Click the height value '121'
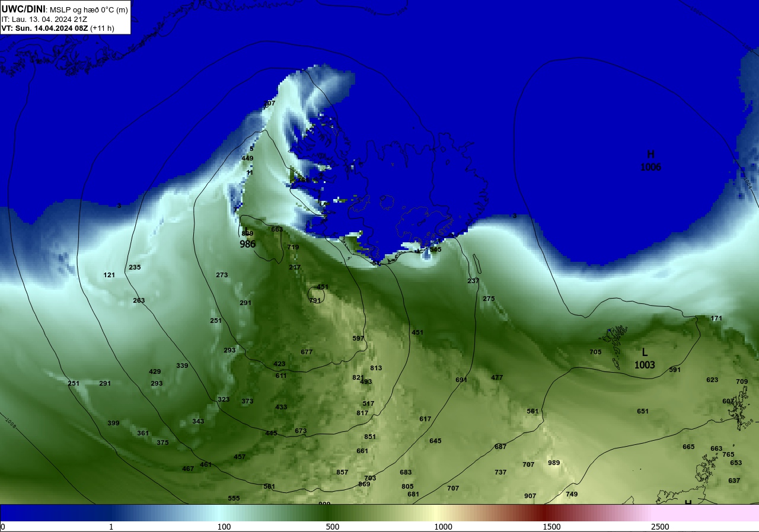This screenshot has height=532, width=759. coord(109,275)
